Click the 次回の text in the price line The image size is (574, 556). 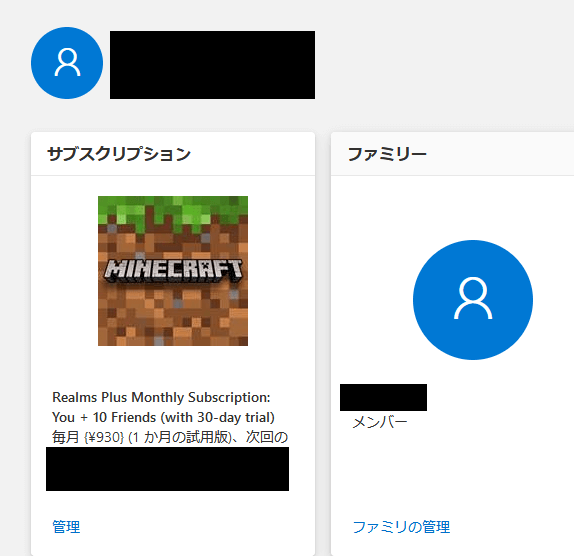[267, 437]
